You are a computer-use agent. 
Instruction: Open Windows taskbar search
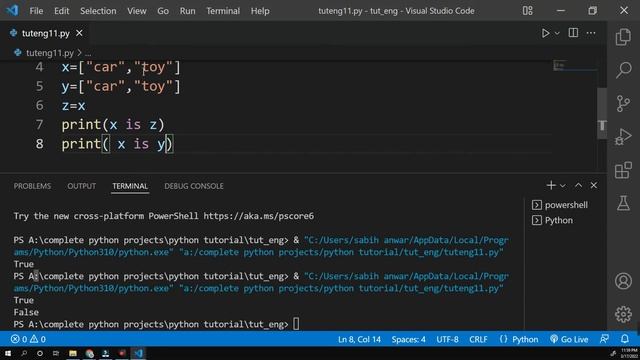click(x=24, y=353)
